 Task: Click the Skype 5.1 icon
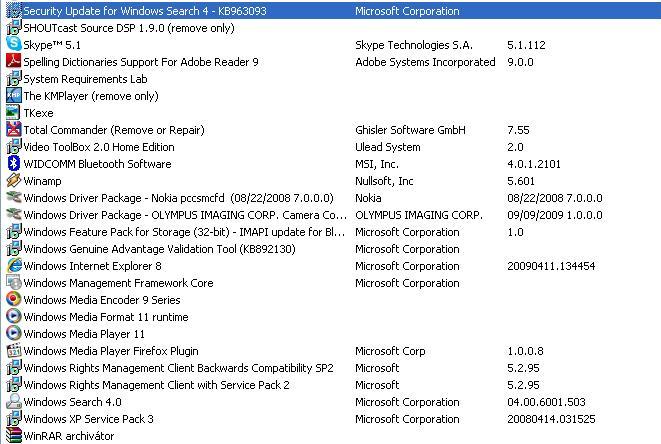[13, 44]
